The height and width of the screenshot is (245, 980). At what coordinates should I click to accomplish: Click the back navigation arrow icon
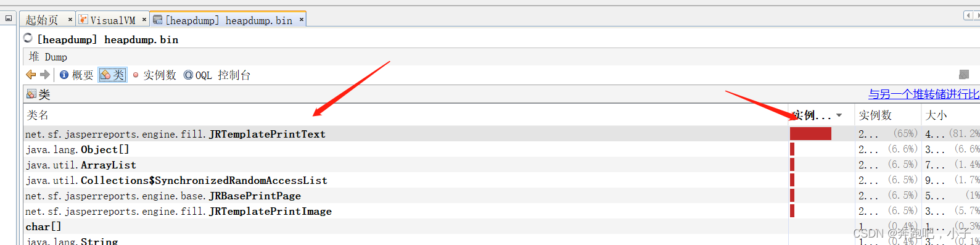click(x=31, y=75)
